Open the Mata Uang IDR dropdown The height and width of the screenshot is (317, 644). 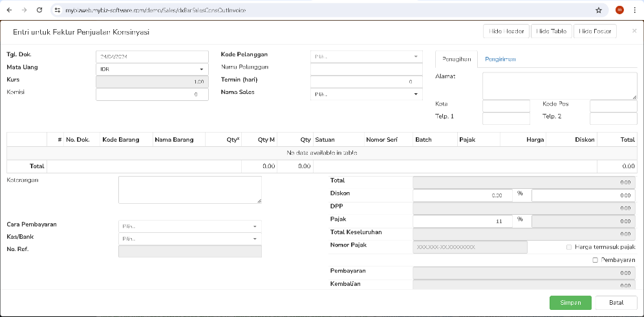click(x=153, y=69)
